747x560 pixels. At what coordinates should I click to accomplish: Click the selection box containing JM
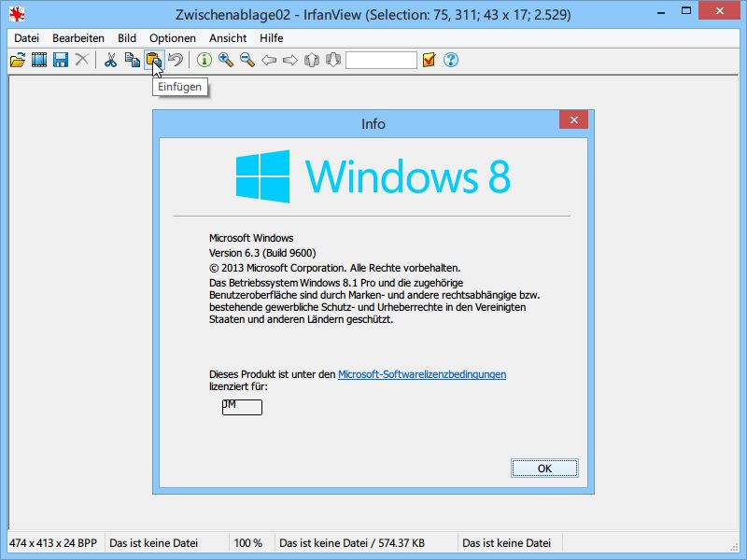tap(242, 407)
